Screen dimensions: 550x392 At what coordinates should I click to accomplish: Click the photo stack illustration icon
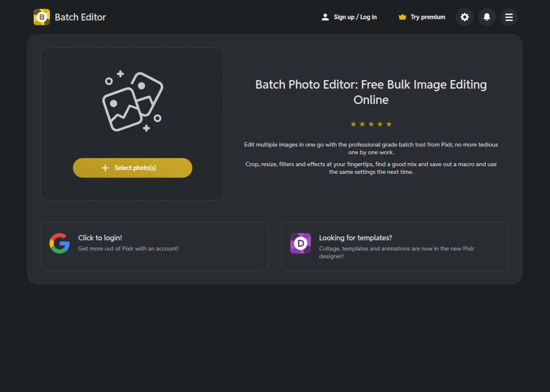pyautogui.click(x=132, y=101)
